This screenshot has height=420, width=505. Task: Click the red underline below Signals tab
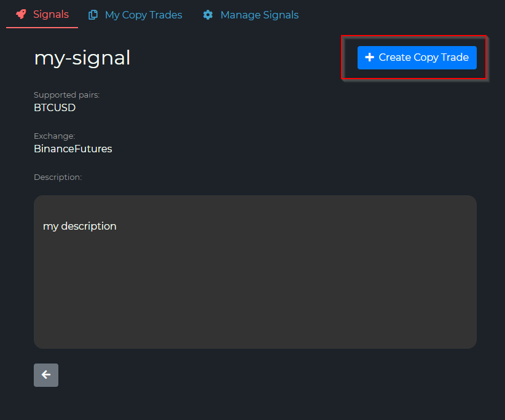(x=42, y=28)
